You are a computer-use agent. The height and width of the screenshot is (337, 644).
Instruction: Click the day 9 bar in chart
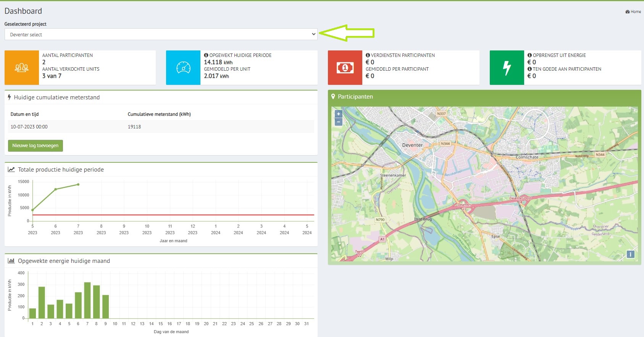106,307
